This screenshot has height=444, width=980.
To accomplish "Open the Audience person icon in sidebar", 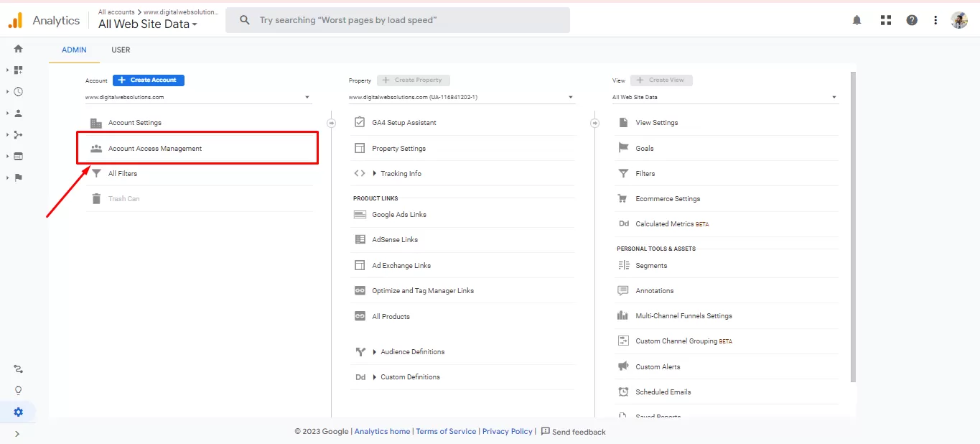I will [x=18, y=114].
